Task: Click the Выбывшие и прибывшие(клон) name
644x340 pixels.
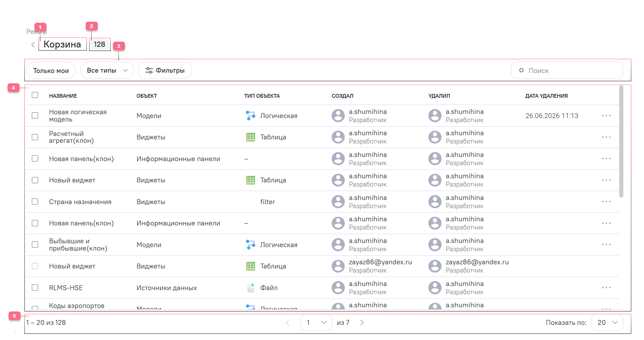Action: (x=78, y=245)
